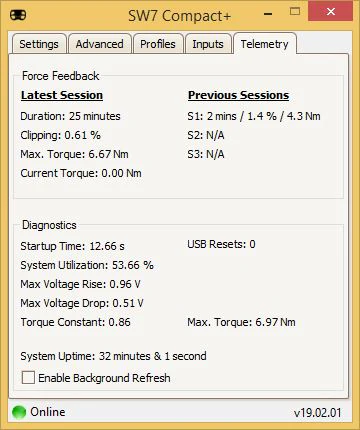Screen dimensions: 360x430
Task: Maximize the SW7 Compact+ window
Action: click(295, 12)
